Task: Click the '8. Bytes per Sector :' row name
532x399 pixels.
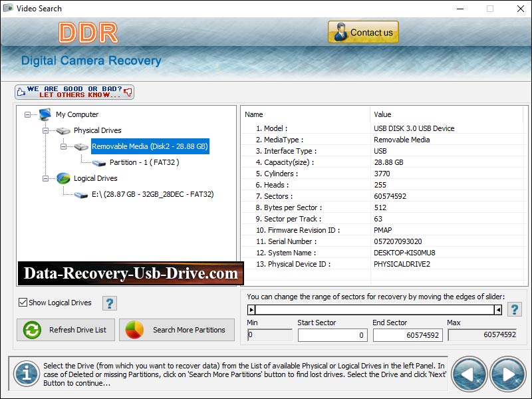Action: coord(289,207)
